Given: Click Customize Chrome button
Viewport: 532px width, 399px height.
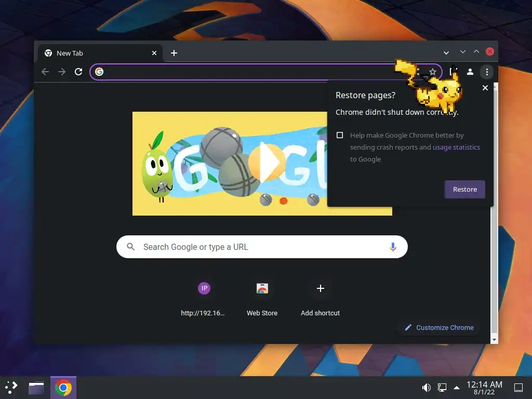Looking at the screenshot, I should pos(440,327).
